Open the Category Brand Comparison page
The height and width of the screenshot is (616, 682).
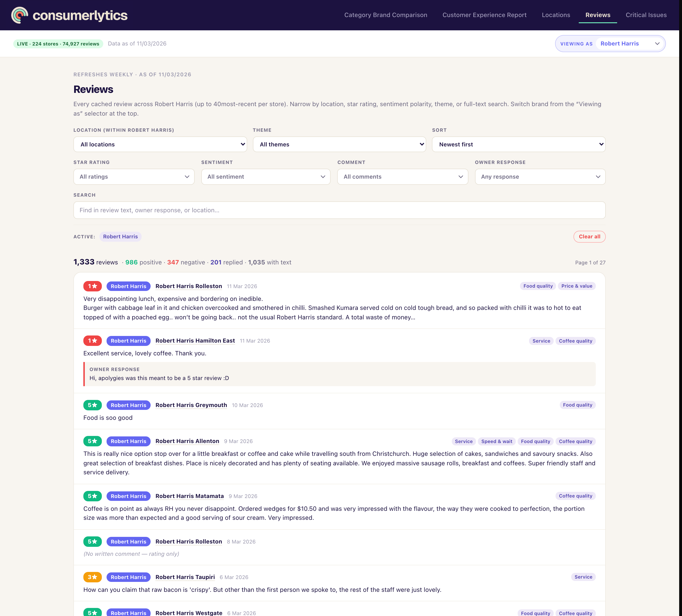[386, 15]
